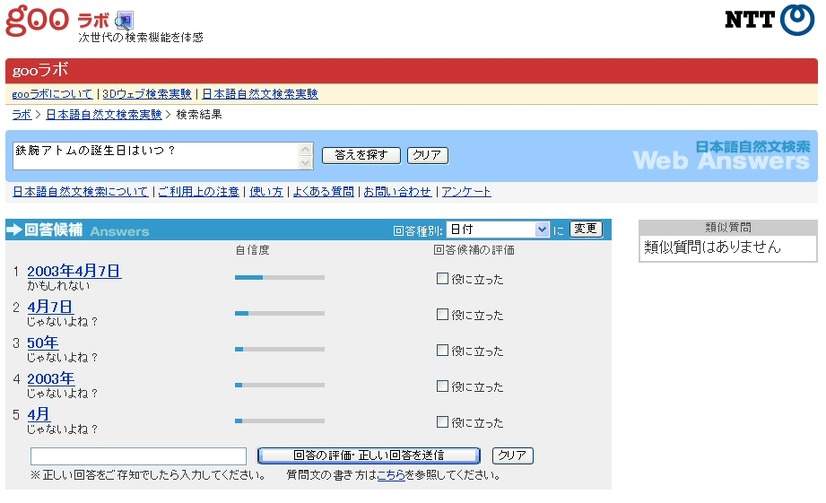Click the correct answer input field

click(x=139, y=456)
